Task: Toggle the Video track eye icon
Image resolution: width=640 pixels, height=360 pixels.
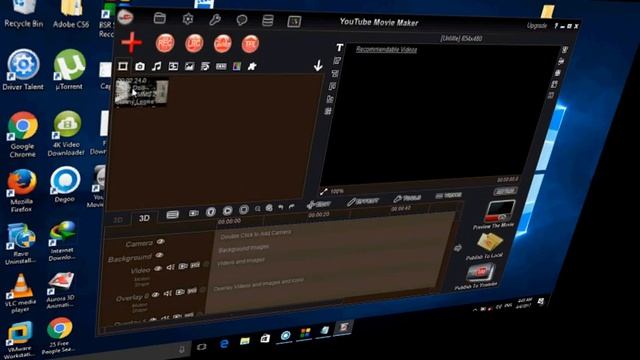Action: pyautogui.click(x=158, y=269)
